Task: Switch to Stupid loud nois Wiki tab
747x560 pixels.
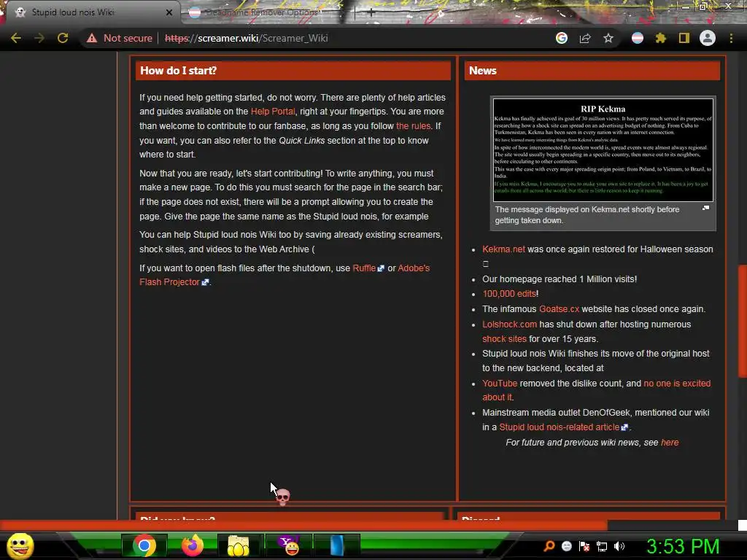Action: click(90, 12)
